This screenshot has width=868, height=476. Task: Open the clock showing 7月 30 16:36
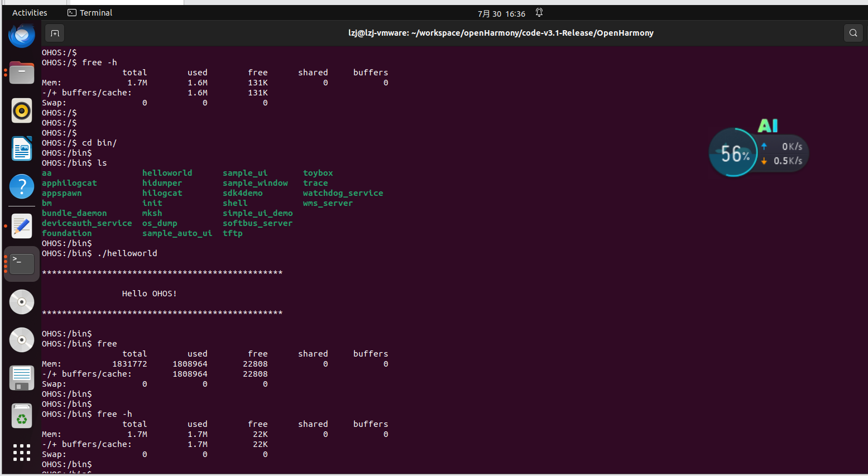501,13
